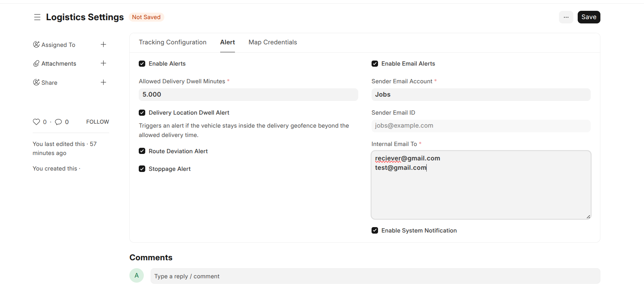The width and height of the screenshot is (644, 292).
Task: Toggle Route Deviation Alert checkbox
Action: 142,151
